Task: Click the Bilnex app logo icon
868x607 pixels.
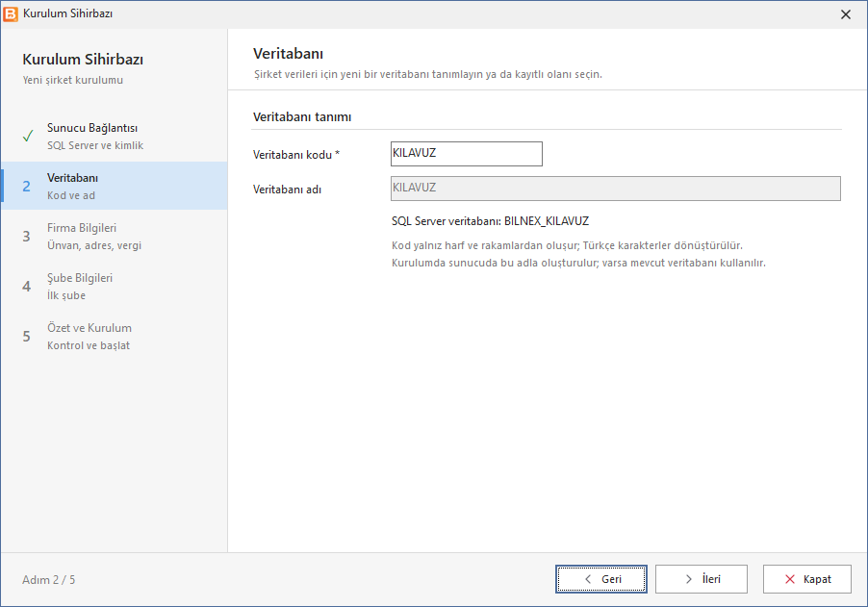Action: (x=11, y=13)
